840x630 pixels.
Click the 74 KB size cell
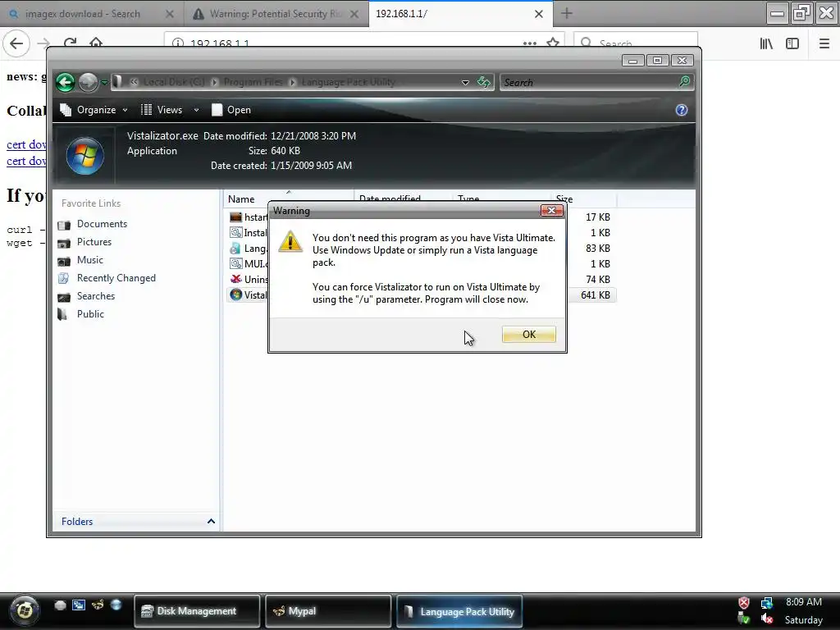[597, 279]
